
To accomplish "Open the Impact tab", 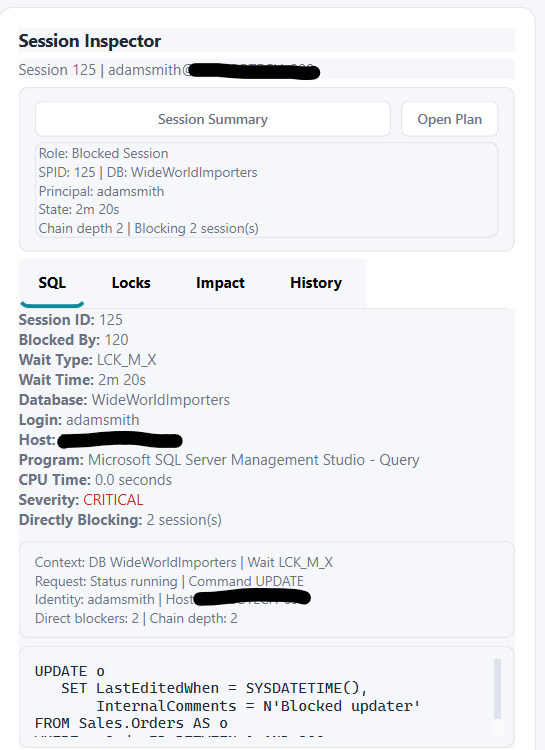I will (220, 283).
